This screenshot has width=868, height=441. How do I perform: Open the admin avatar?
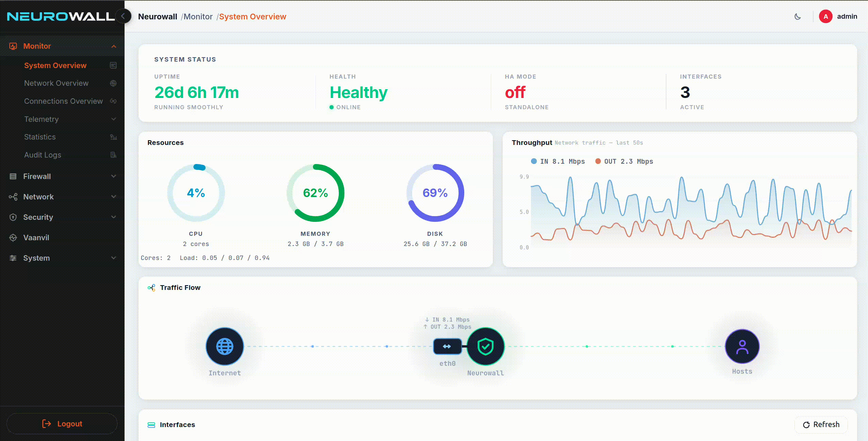click(x=825, y=16)
